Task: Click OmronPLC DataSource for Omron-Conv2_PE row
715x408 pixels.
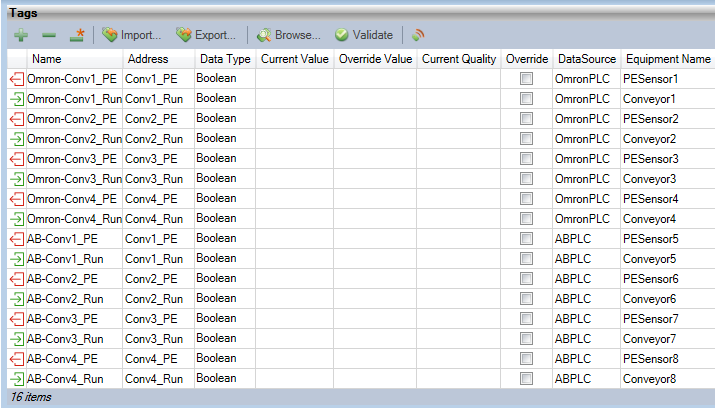Action: (x=582, y=119)
